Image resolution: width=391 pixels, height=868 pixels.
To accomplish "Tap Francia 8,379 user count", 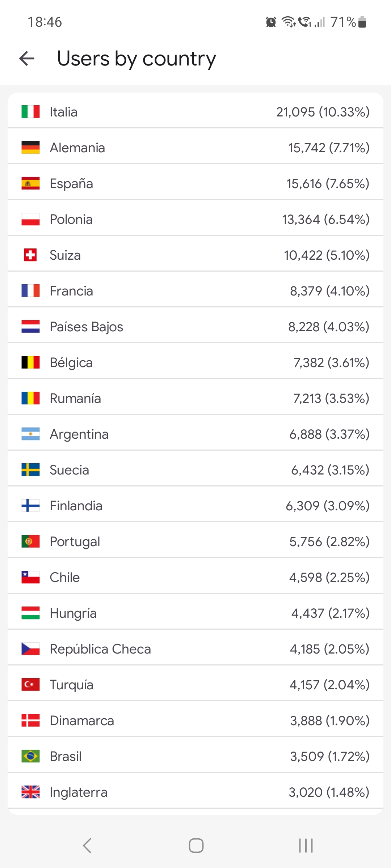I will (x=306, y=291).
